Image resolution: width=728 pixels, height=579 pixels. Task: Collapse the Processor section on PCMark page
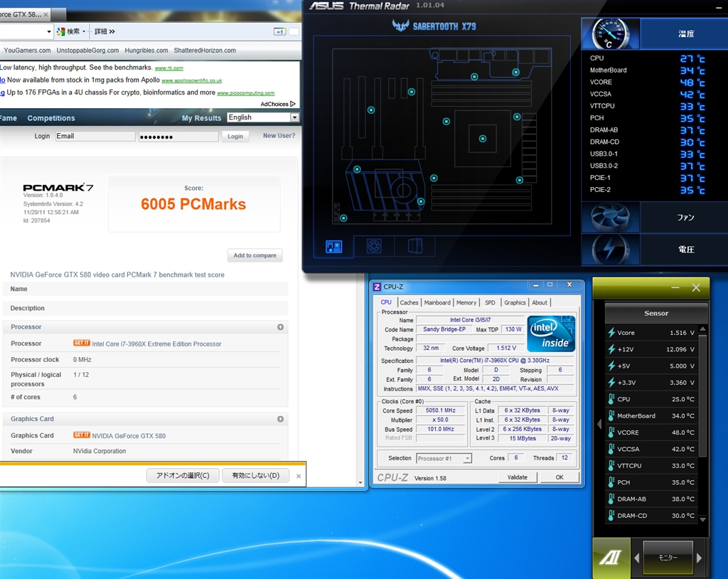280,327
